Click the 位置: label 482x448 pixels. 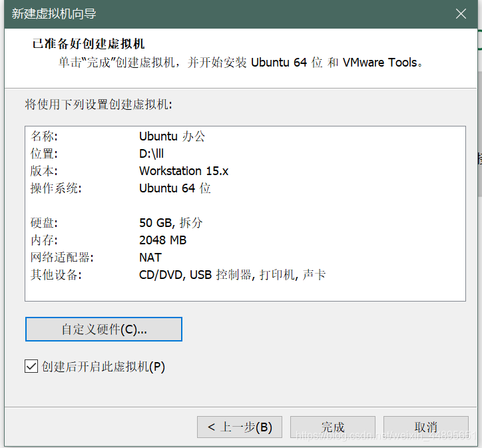pyautogui.click(x=44, y=153)
